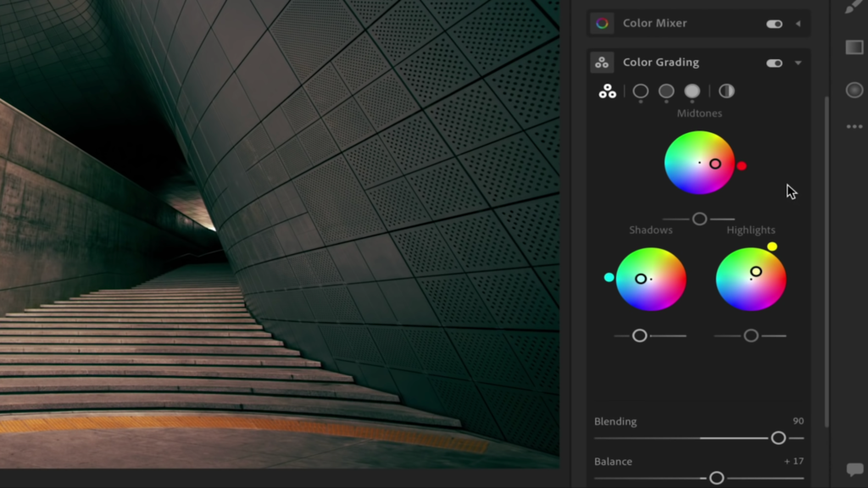
Task: Select the three-way color wheels view
Action: point(607,91)
